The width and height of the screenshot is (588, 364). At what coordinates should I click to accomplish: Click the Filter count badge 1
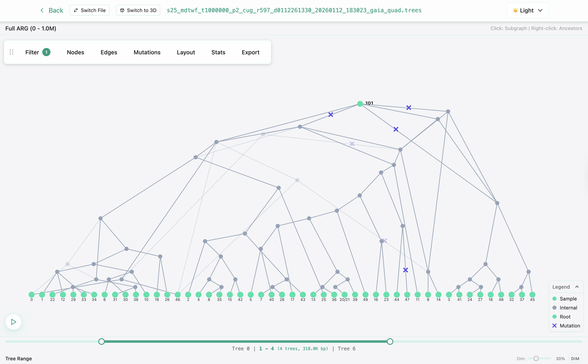46,52
